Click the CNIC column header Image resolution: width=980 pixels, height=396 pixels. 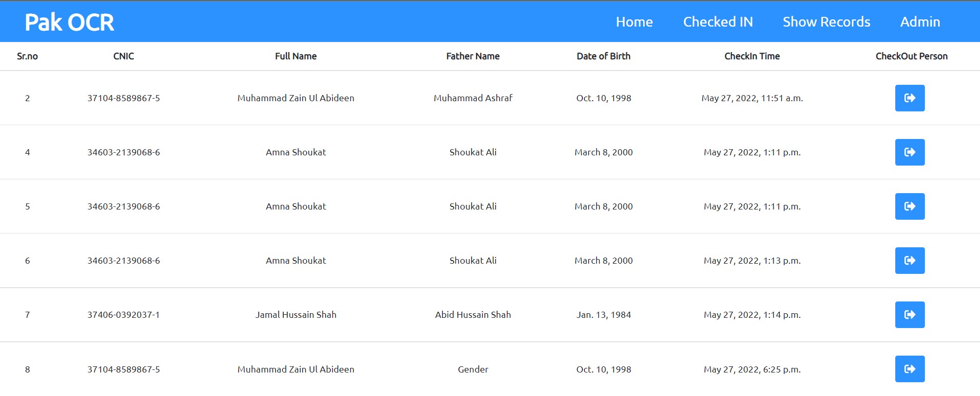coord(124,56)
